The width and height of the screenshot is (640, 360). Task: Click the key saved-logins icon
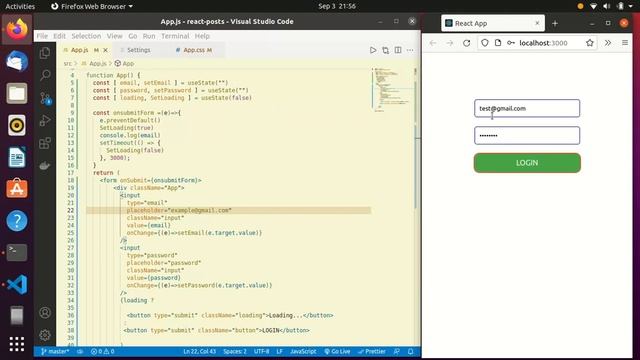511,43
